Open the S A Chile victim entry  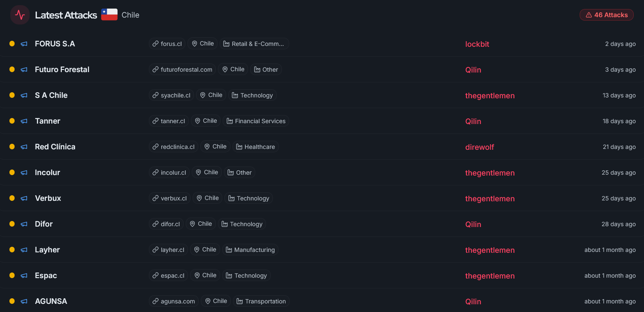coord(51,95)
